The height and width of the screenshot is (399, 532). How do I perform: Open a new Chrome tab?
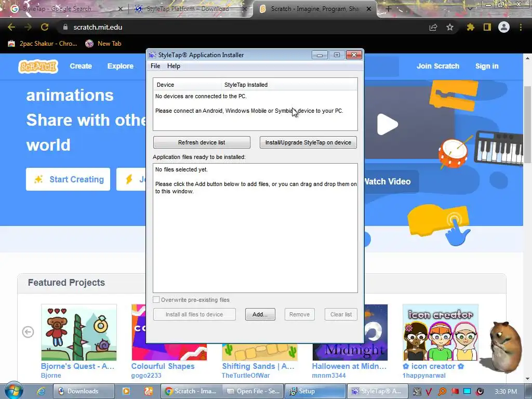pyautogui.click(x=389, y=9)
